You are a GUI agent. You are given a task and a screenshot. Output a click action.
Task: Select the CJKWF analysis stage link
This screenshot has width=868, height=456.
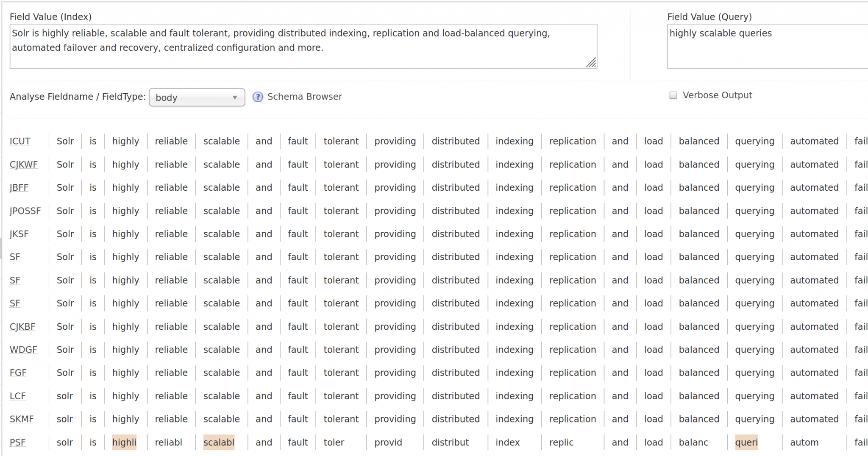24,164
